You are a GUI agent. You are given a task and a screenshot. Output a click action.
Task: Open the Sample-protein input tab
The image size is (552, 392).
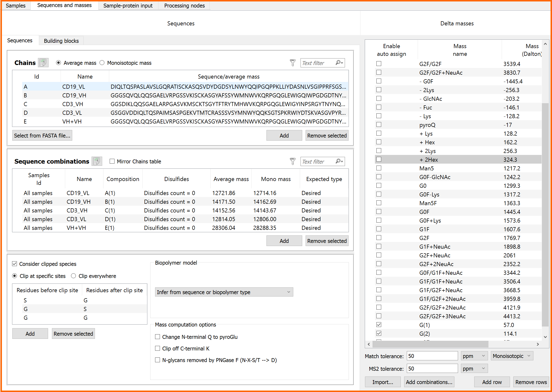coord(128,6)
